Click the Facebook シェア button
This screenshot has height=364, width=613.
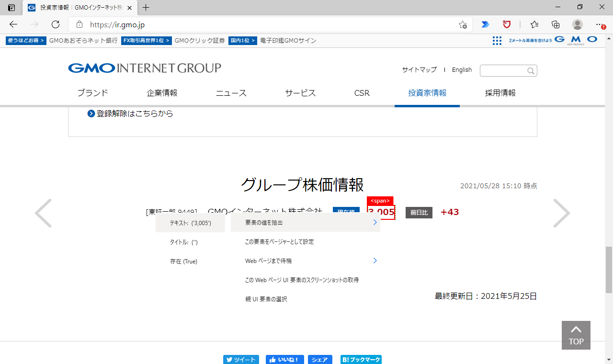(320, 360)
